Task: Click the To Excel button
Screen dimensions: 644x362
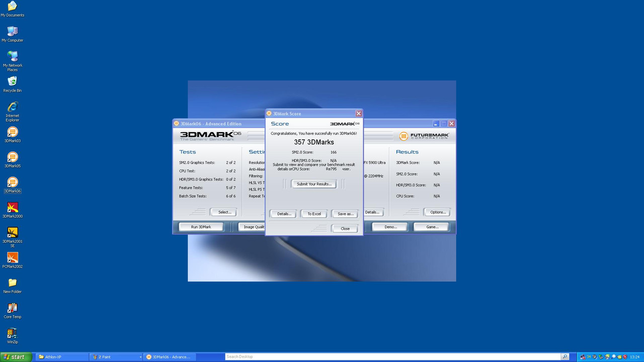Action: tap(314, 214)
